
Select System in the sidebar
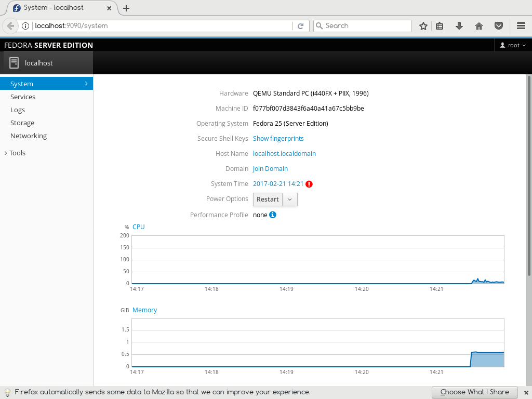[46, 84]
